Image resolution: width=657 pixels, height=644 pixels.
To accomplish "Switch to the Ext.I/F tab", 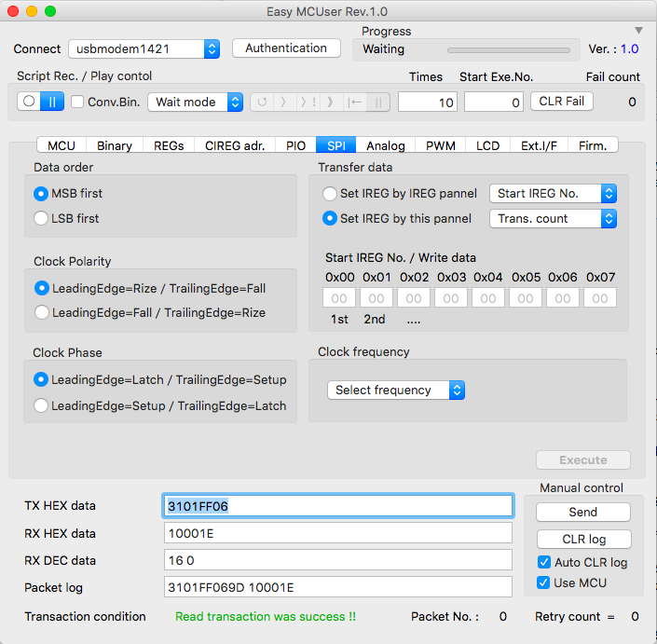I will click(539, 145).
